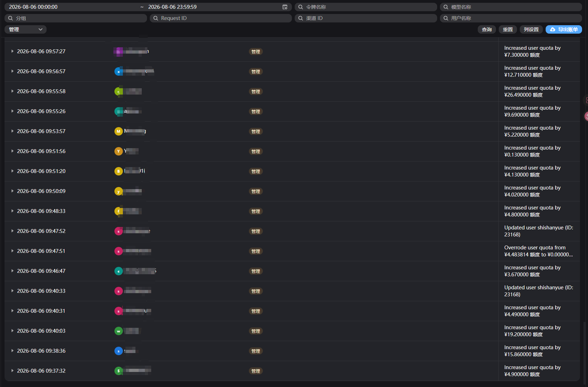The image size is (588, 387).
Task: Click green avatar in 09:37:32 row
Action: [x=119, y=371]
